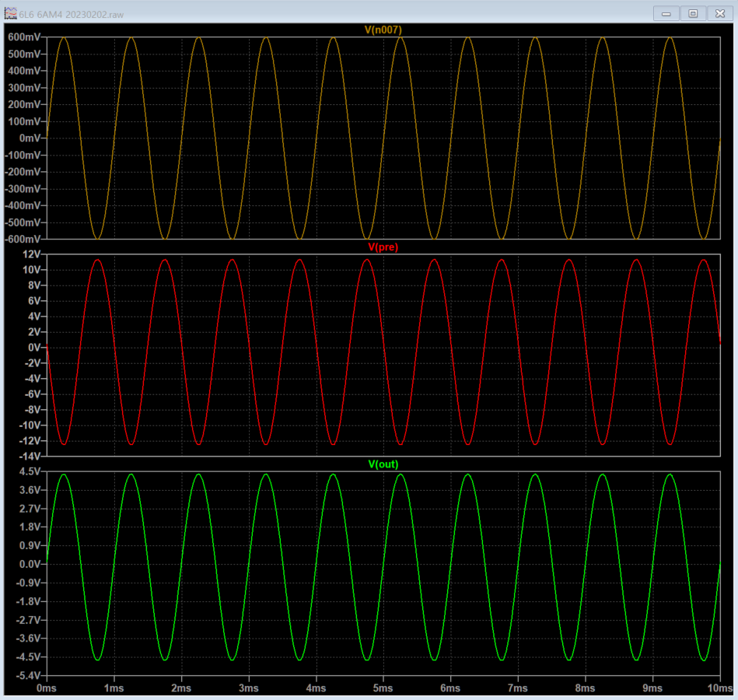Click the 1ms time axis label

pyautogui.click(x=114, y=688)
